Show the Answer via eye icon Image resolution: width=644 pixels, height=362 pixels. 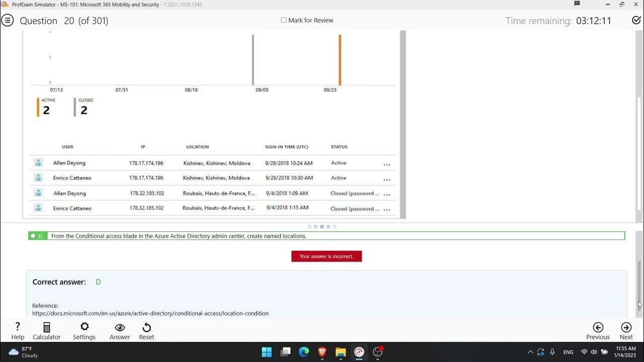click(120, 331)
